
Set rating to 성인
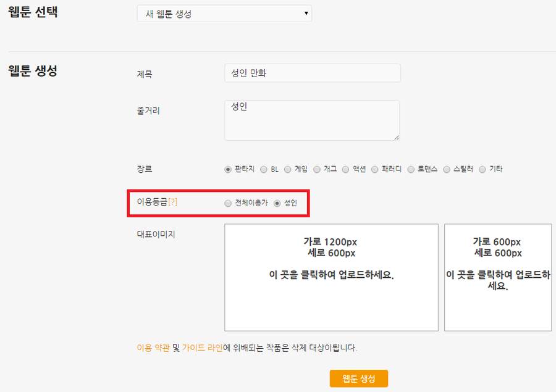[277, 203]
